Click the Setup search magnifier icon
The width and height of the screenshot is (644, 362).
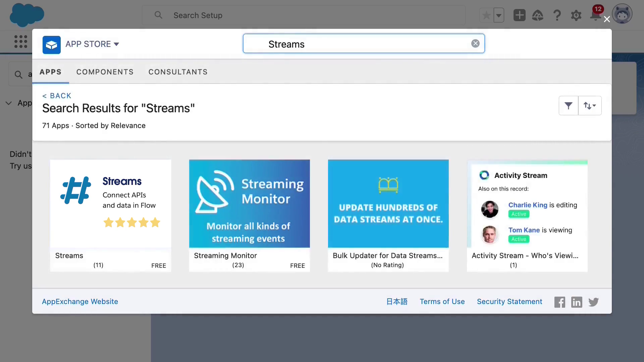point(158,15)
